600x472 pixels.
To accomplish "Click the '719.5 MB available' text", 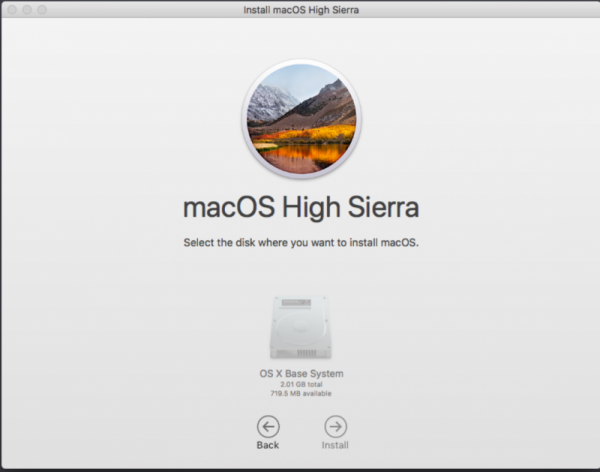I will click(x=301, y=394).
